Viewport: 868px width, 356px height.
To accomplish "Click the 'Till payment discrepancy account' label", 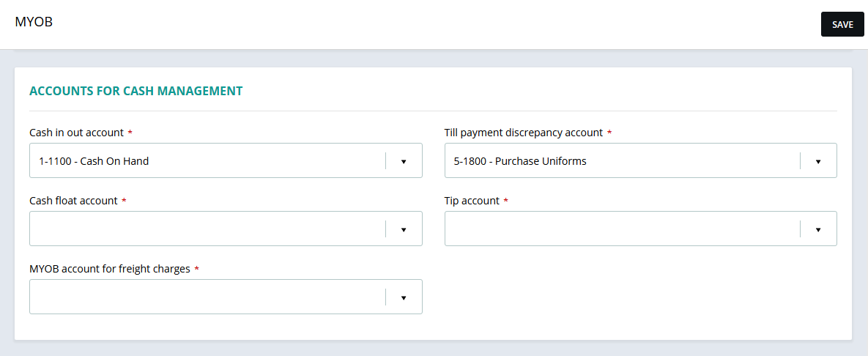I will tap(523, 133).
